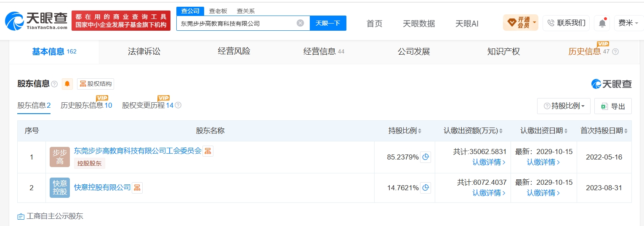Switch to 经营风险 tab
The width and height of the screenshot is (644, 226).
[234, 52]
